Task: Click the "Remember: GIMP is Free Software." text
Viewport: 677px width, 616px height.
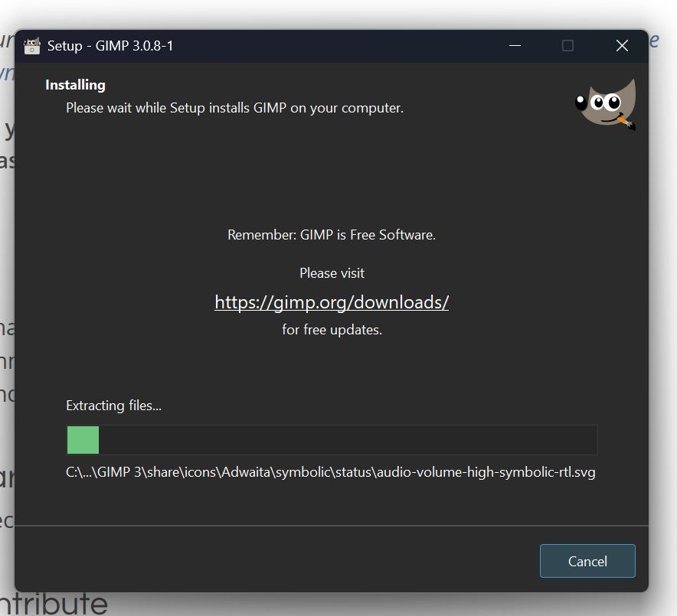Action: coord(332,235)
